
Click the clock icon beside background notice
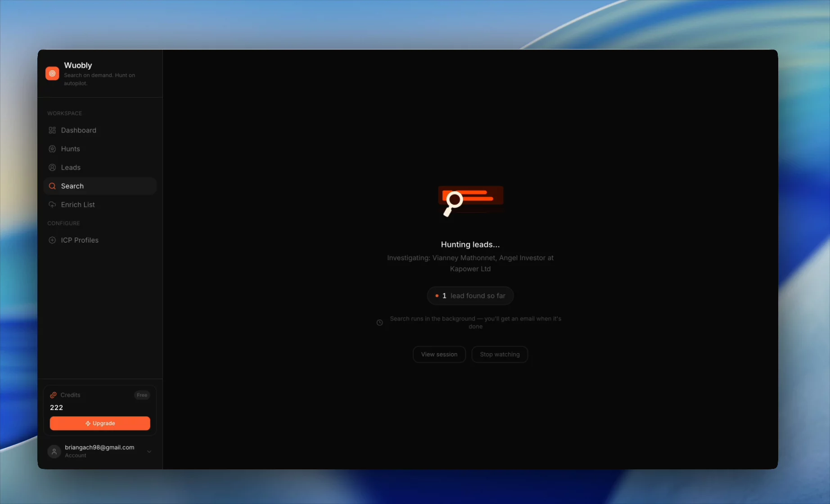[379, 323]
